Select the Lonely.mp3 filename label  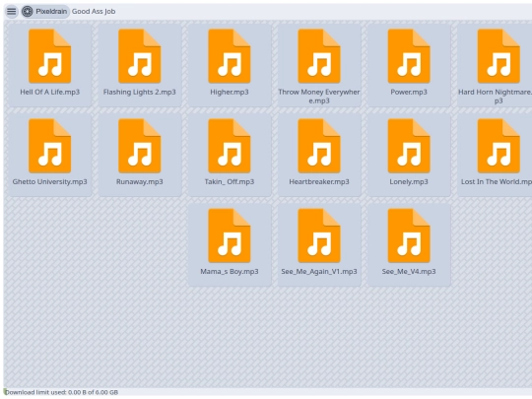409,182
